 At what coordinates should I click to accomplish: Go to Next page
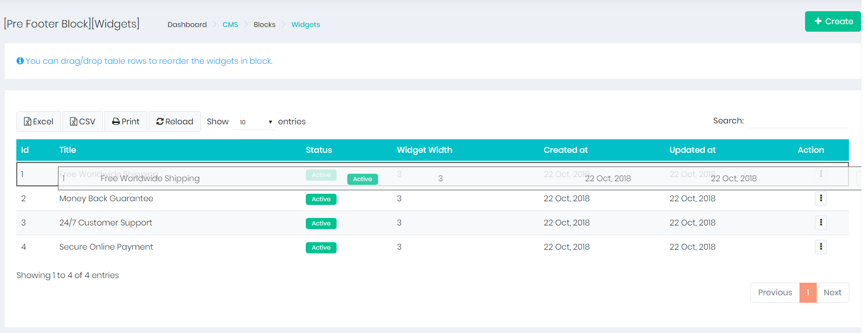[833, 292]
